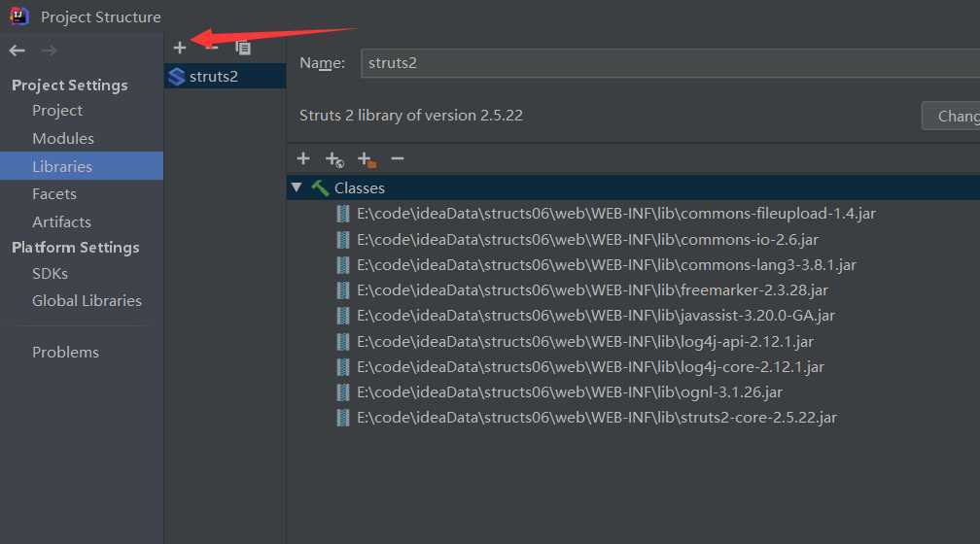Screen dimensions: 980x544
Task: Collapse the Classes tree node
Action: click(x=297, y=187)
